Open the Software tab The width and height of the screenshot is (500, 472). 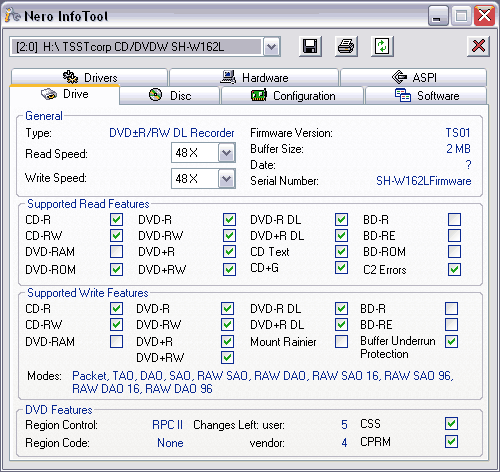[426, 96]
